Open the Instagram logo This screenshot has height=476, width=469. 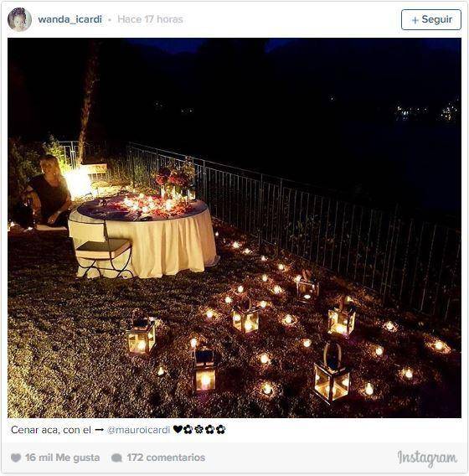(427, 458)
